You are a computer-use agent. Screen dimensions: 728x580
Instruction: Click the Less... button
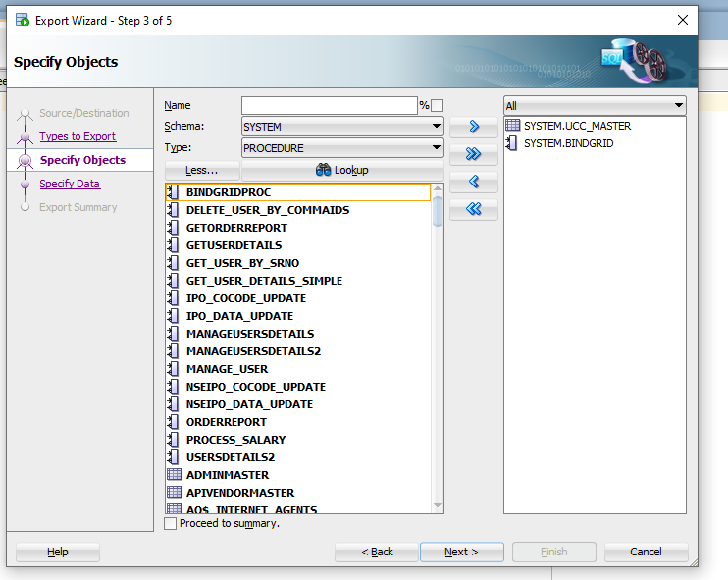point(202,171)
